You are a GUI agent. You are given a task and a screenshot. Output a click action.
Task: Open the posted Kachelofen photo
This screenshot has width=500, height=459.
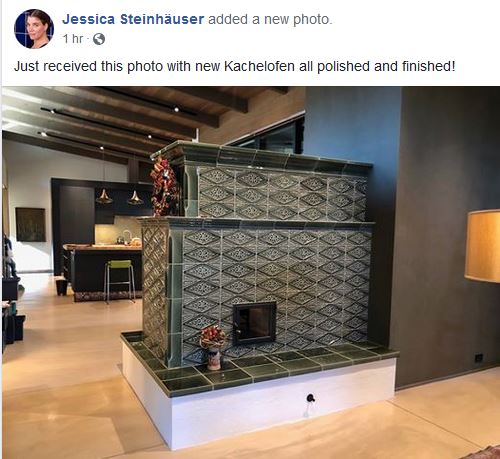251,273
